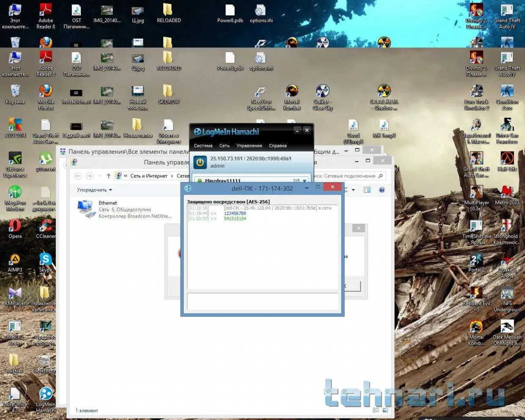Open the view options dropdown arrow
525x420 pixels.
point(353,190)
